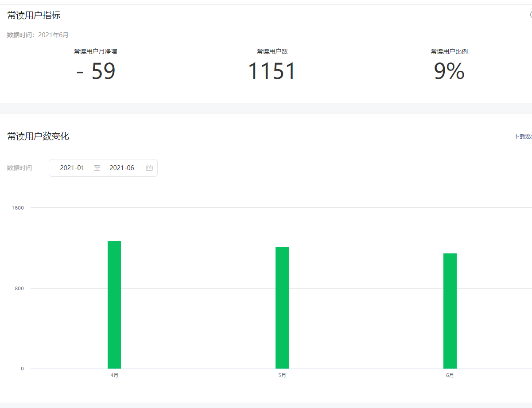
Task: Select the green bar for 5月
Action: tap(282, 308)
